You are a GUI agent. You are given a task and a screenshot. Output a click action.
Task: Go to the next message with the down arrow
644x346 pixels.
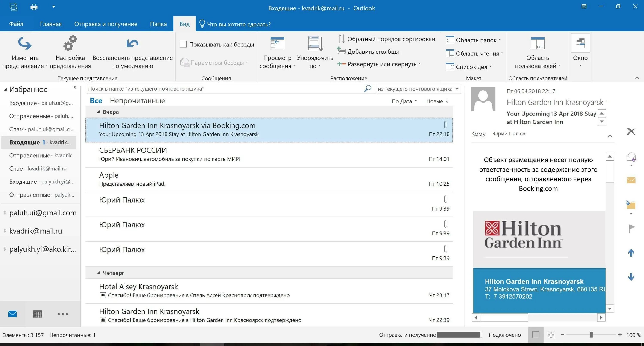point(631,277)
